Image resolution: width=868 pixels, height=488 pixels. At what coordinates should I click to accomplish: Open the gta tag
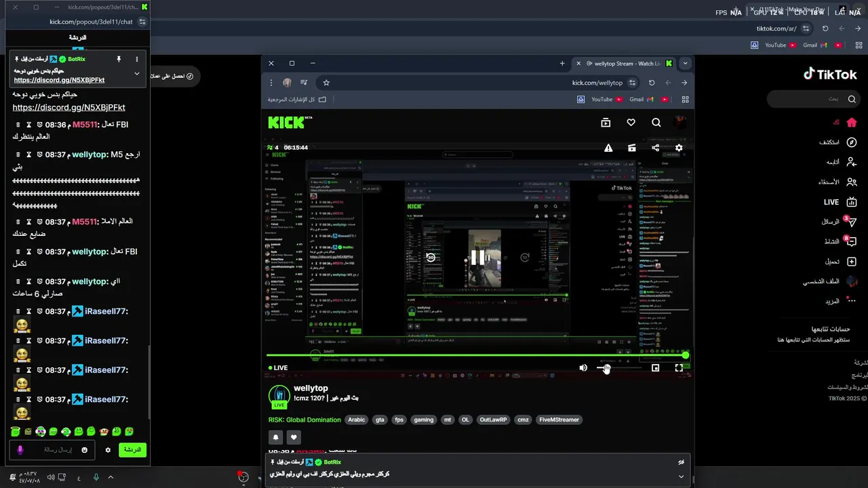coord(380,420)
